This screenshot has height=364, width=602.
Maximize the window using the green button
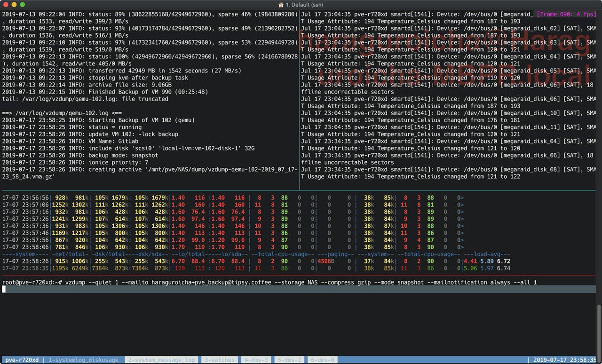pyautogui.click(x=23, y=5)
